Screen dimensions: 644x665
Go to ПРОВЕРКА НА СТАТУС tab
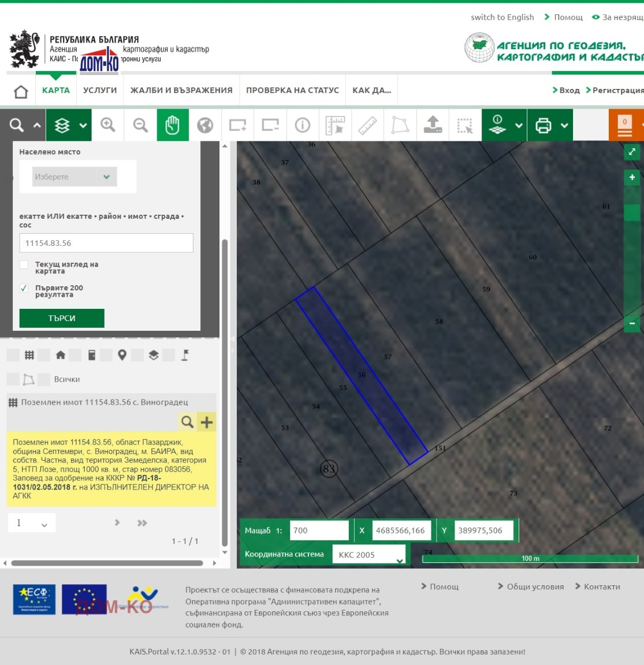click(292, 91)
